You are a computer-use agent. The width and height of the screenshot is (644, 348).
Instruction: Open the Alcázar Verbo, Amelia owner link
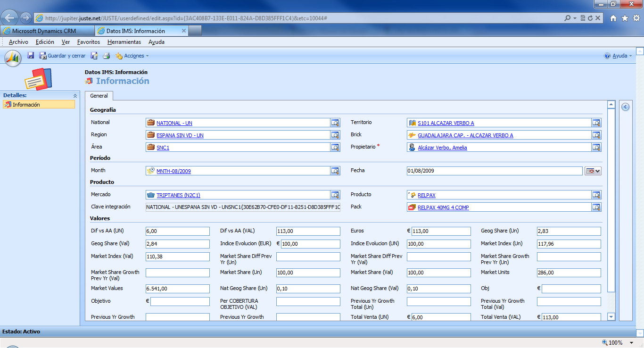tap(442, 148)
